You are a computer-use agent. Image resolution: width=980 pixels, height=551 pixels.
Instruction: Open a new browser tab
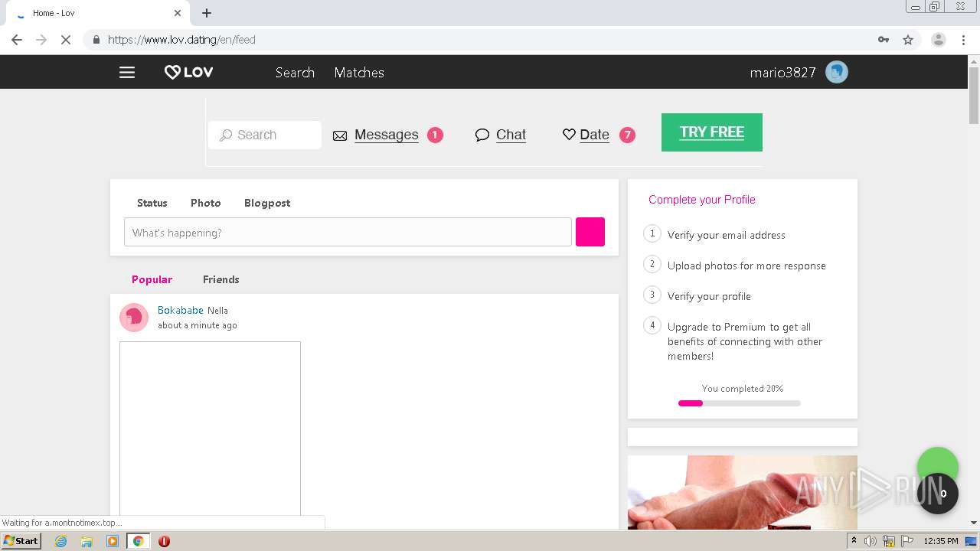pos(207,13)
